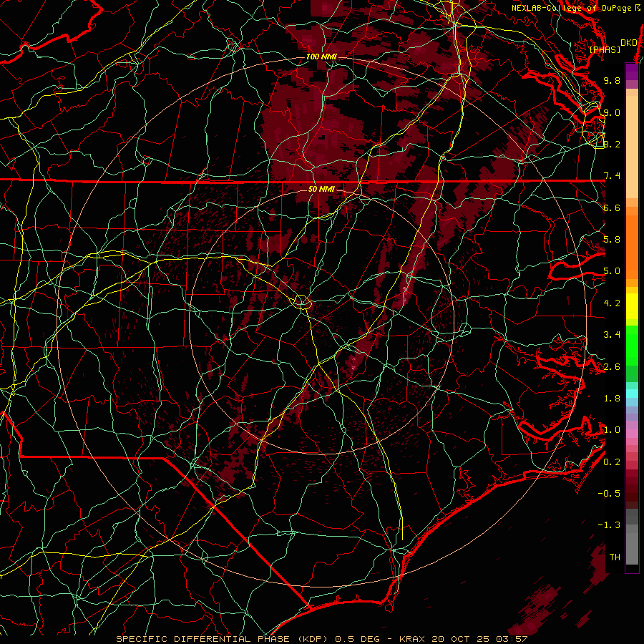Click the 03:57 timestamp in caption
Screen dimensions: 644x644
(512, 639)
